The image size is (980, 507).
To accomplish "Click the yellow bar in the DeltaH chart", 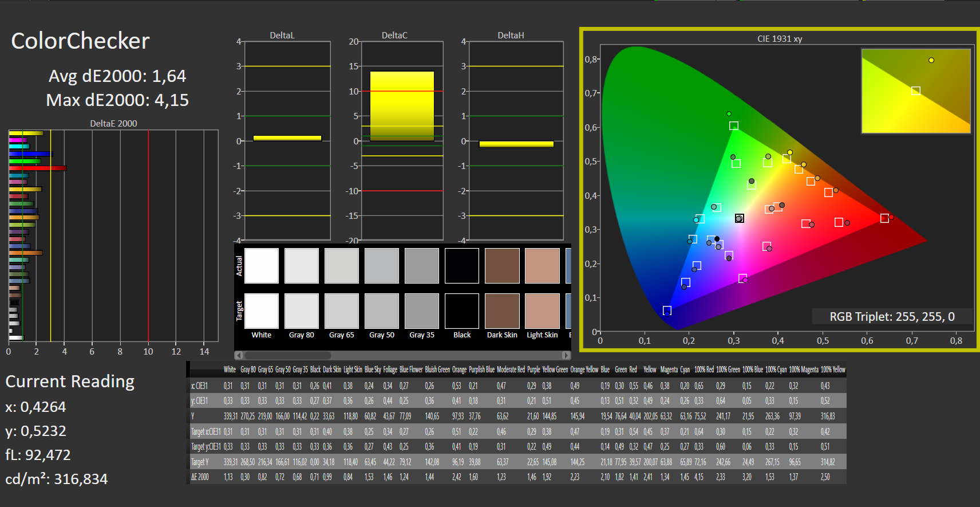I will 516,144.
